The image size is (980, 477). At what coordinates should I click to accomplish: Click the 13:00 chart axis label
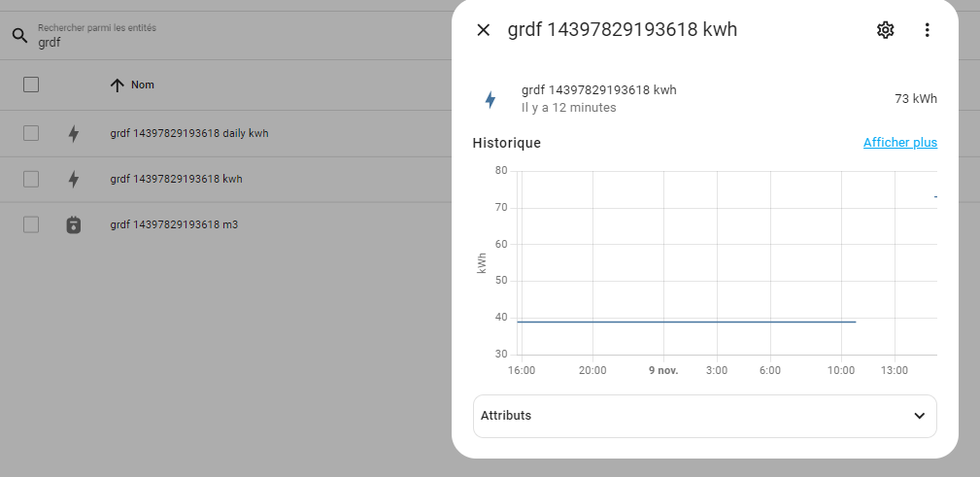pyautogui.click(x=895, y=371)
